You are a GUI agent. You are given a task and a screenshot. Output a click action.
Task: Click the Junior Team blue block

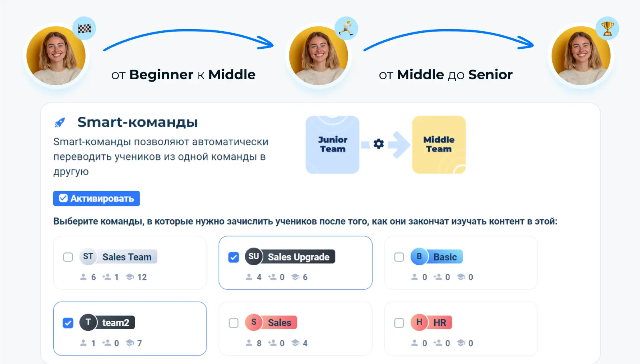tap(332, 144)
